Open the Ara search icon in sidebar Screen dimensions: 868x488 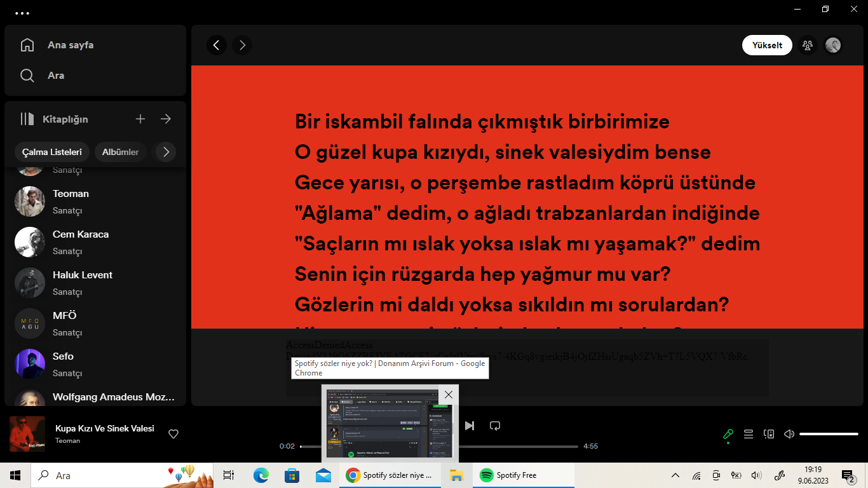[x=27, y=76]
